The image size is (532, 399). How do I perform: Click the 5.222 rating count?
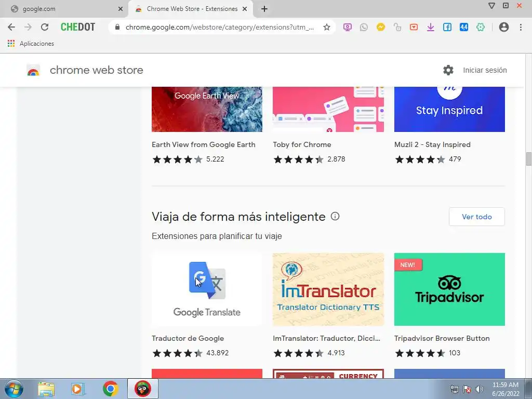215,159
